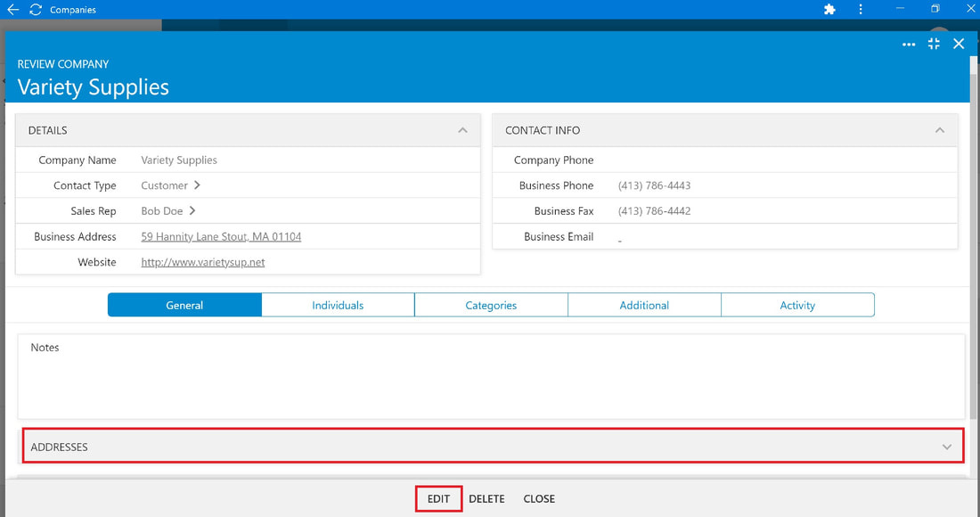The height and width of the screenshot is (517, 980).
Task: Collapse the Details panel chevron
Action: (462, 130)
